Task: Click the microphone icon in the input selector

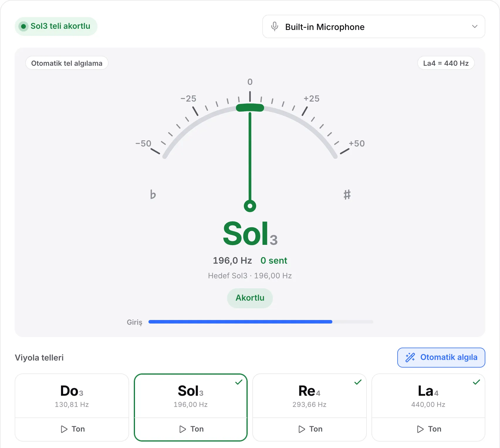Action: [275, 26]
